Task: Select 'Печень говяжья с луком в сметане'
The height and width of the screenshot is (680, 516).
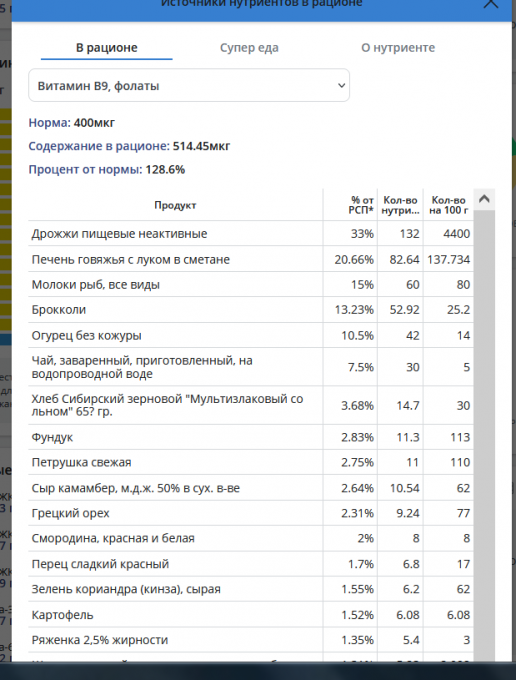Action: [x=251, y=259]
